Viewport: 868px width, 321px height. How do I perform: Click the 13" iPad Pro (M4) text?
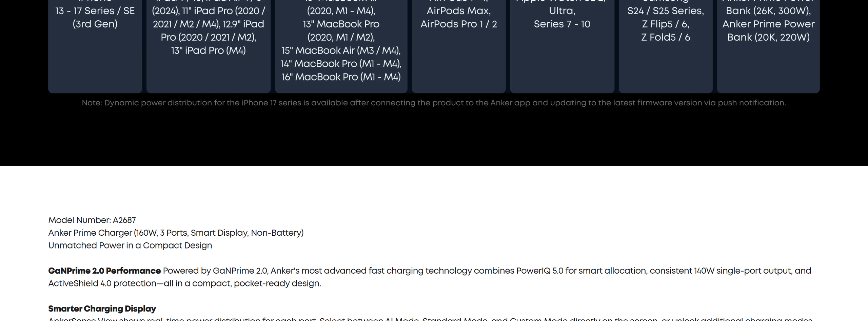coord(208,51)
